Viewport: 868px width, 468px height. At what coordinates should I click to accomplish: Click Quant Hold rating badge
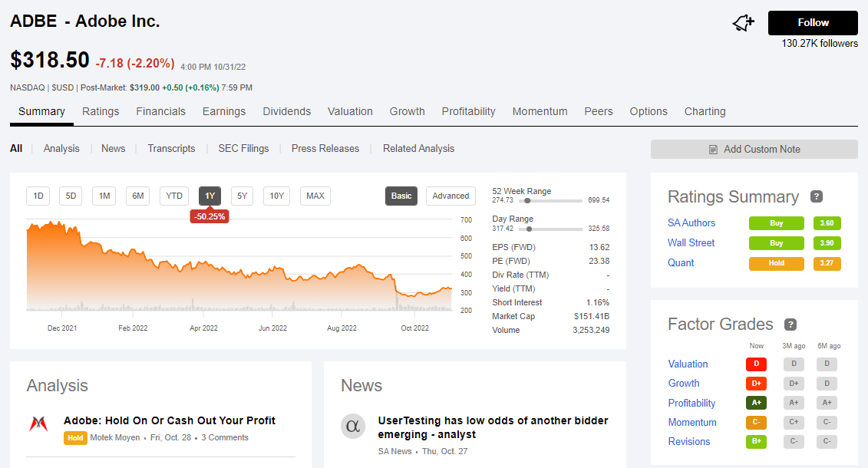coord(776,263)
